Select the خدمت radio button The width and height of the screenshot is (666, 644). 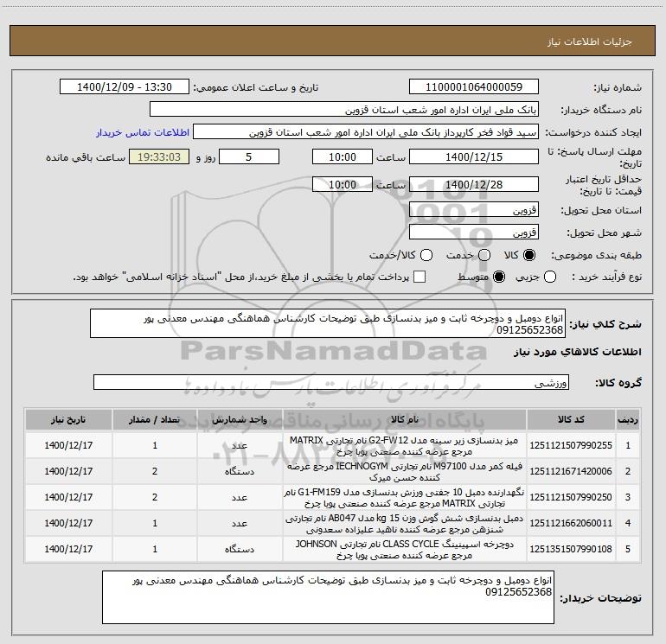click(x=484, y=255)
